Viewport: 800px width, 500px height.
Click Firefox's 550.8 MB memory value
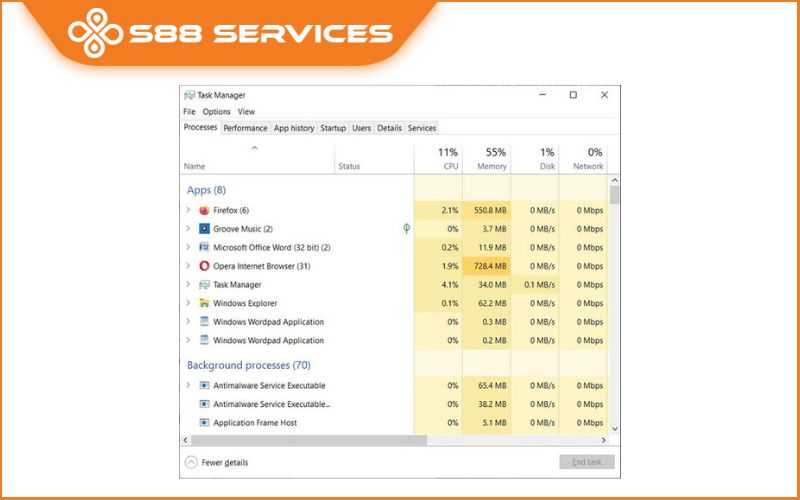pos(490,210)
